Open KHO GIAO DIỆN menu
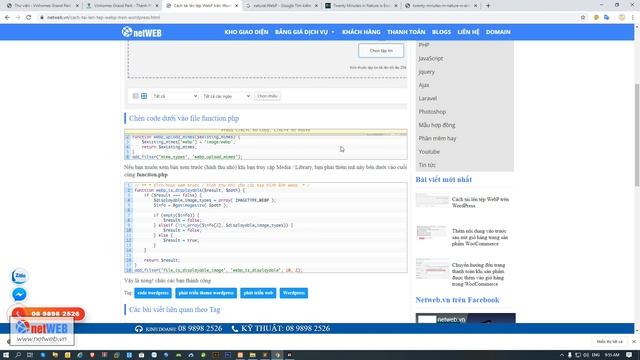The width and height of the screenshot is (640, 360). point(246,32)
